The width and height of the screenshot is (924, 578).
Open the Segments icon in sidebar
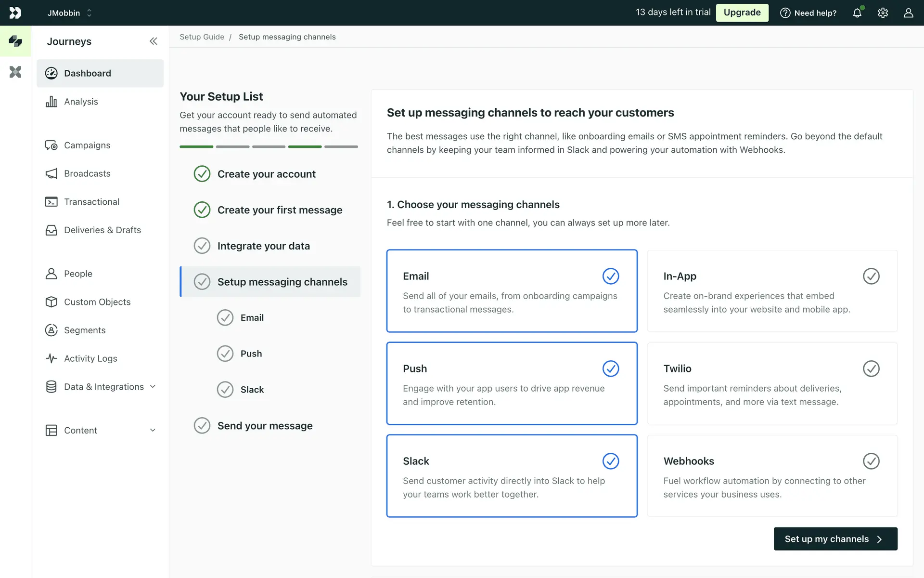[x=51, y=330]
